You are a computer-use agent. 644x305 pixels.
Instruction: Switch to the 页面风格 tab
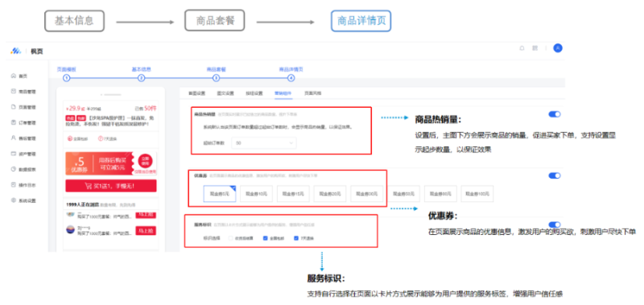point(313,93)
